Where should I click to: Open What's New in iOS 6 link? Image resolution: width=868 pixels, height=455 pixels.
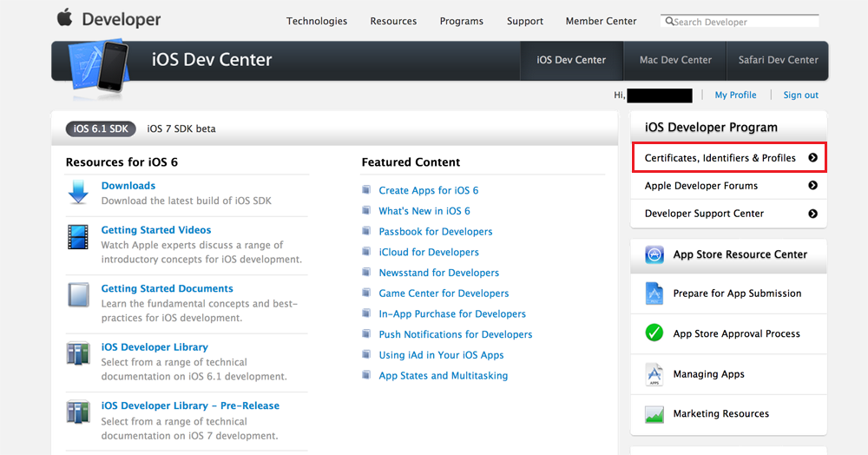(424, 211)
